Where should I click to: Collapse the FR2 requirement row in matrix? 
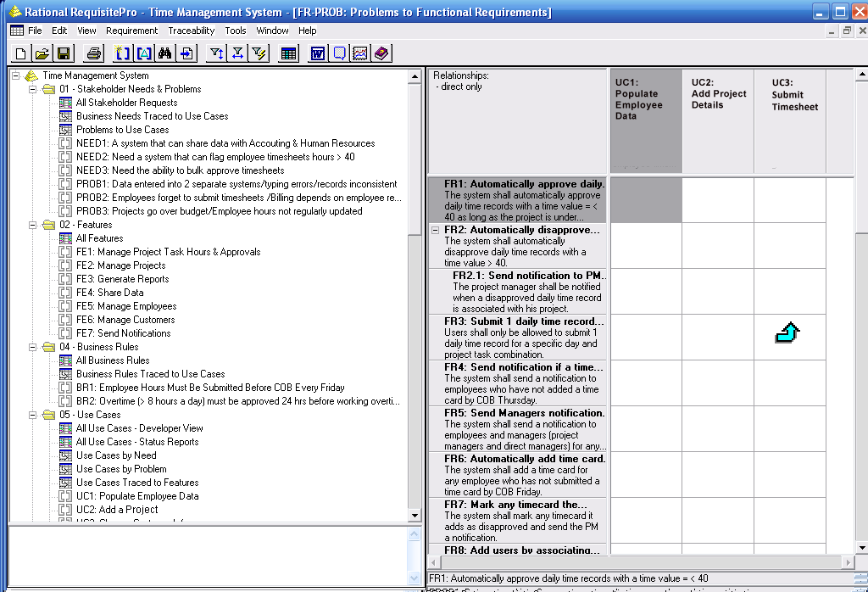tap(436, 230)
